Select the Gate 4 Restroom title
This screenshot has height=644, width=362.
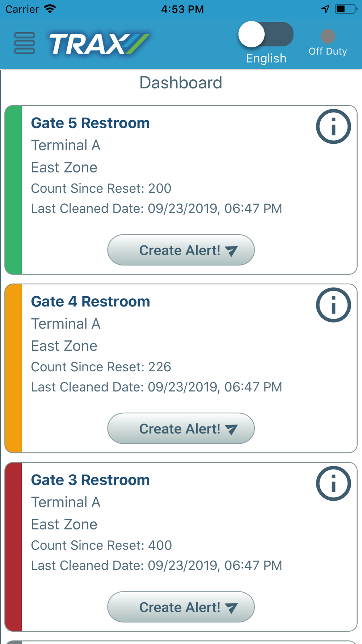90,302
